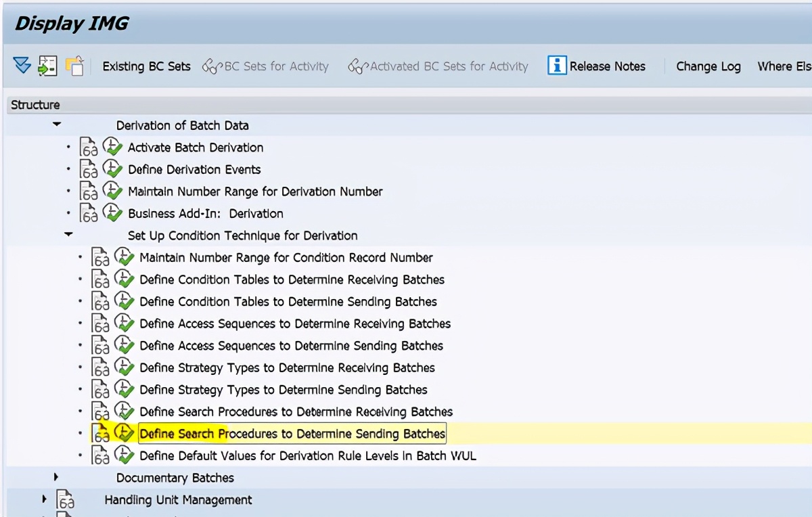Open the Change Log menu item
This screenshot has height=517, width=812.
(708, 66)
